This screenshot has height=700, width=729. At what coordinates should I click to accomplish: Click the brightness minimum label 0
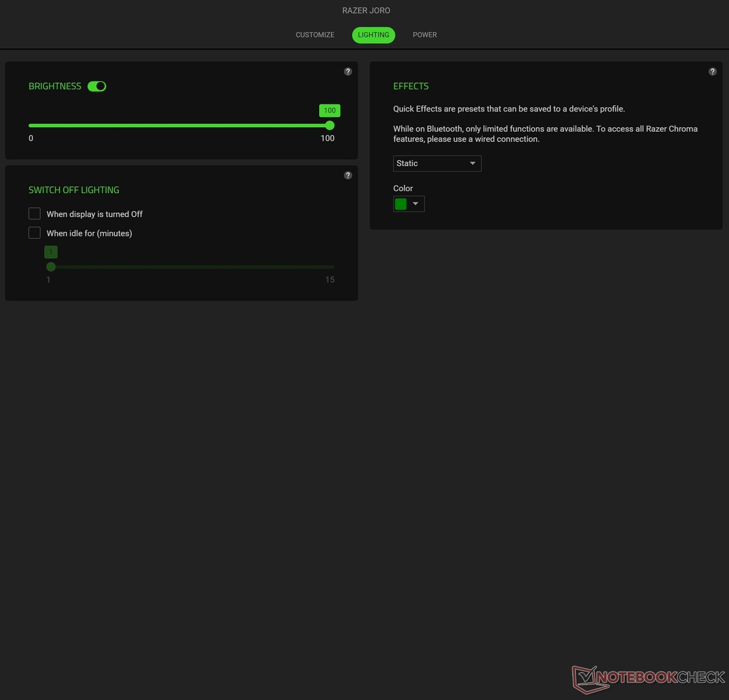tap(31, 138)
